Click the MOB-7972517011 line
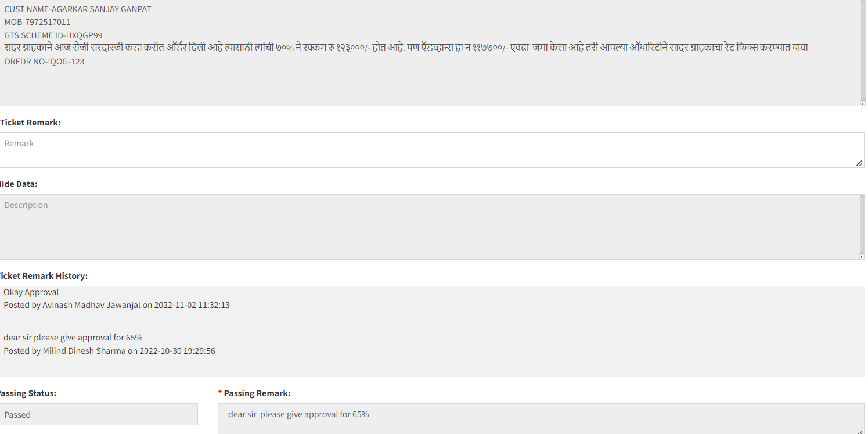868x434 pixels. [38, 22]
